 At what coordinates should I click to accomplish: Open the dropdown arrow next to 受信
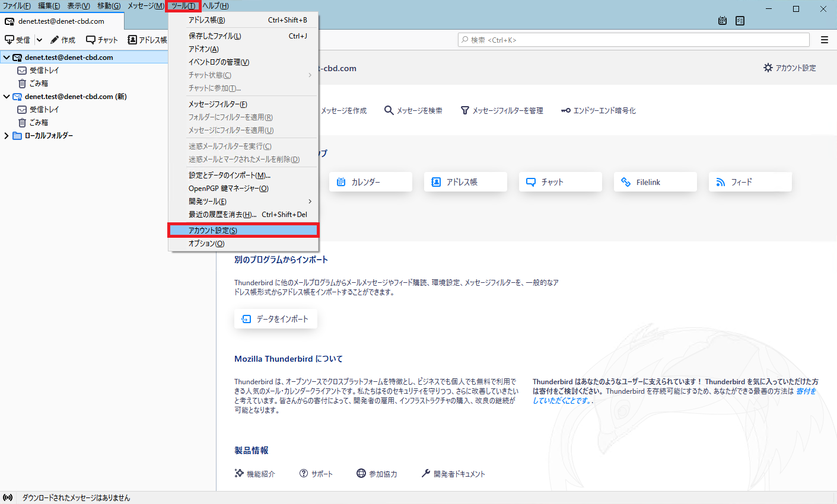[39, 40]
